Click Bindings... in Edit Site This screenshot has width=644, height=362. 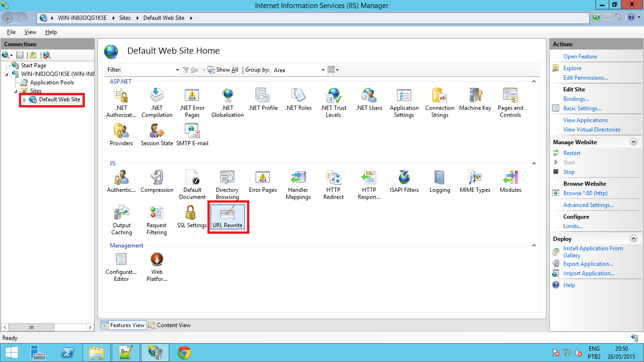click(576, 99)
